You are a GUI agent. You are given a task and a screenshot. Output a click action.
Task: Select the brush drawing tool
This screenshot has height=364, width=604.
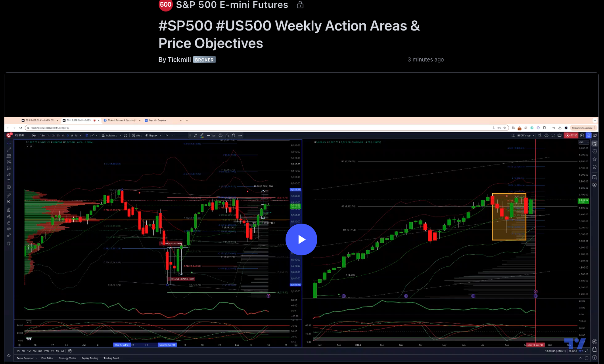pos(9,174)
